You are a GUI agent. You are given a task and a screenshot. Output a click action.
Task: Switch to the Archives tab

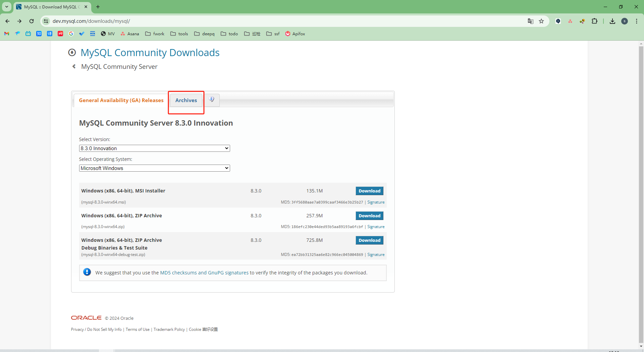pyautogui.click(x=186, y=100)
